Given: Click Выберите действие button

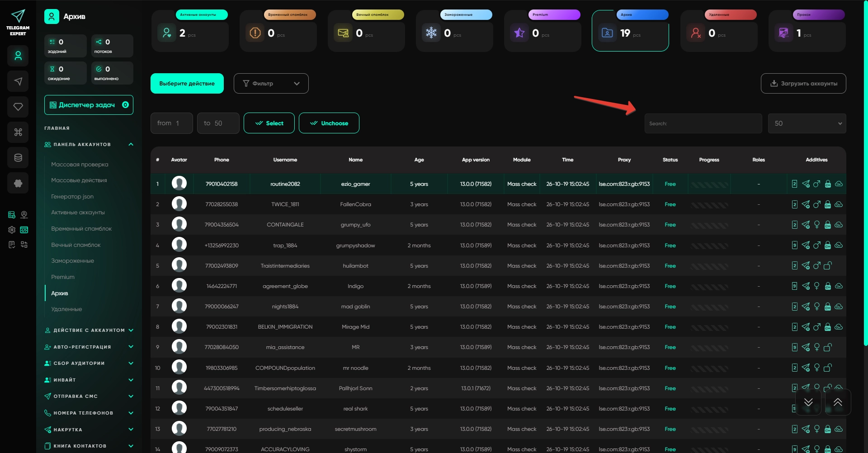Looking at the screenshot, I should (187, 84).
